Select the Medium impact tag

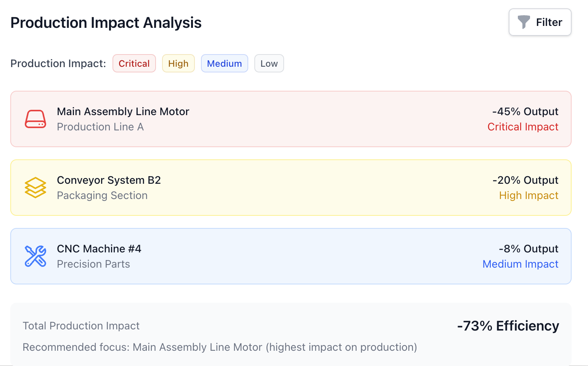click(225, 63)
